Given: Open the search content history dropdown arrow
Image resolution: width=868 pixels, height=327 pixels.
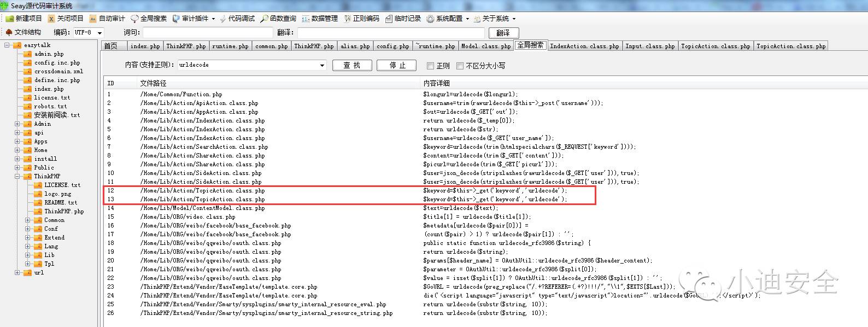Looking at the screenshot, I should [x=322, y=65].
